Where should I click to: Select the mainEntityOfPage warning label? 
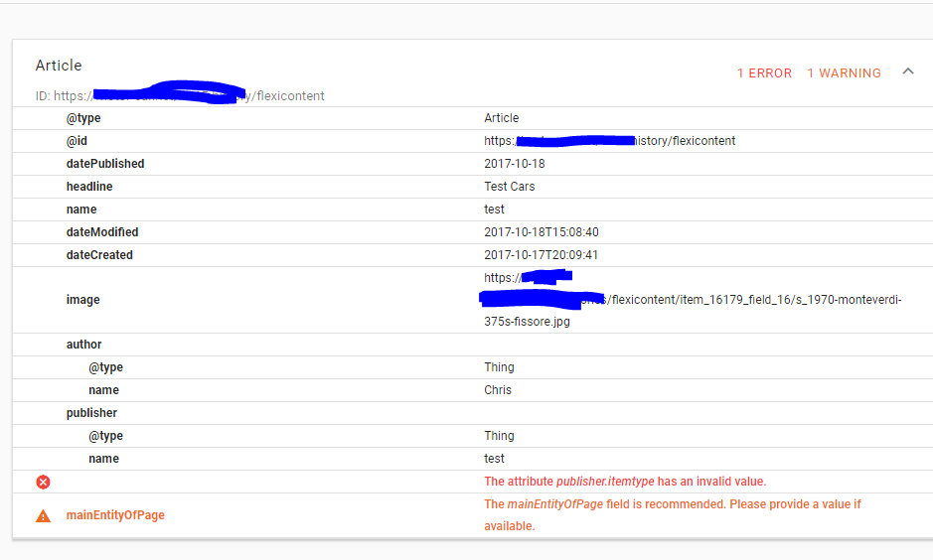pyautogui.click(x=115, y=515)
